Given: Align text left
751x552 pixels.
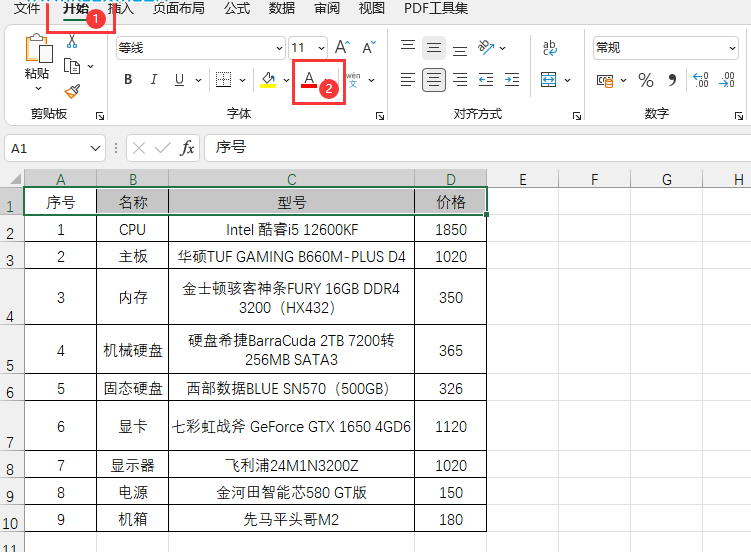Looking at the screenshot, I should (x=408, y=80).
